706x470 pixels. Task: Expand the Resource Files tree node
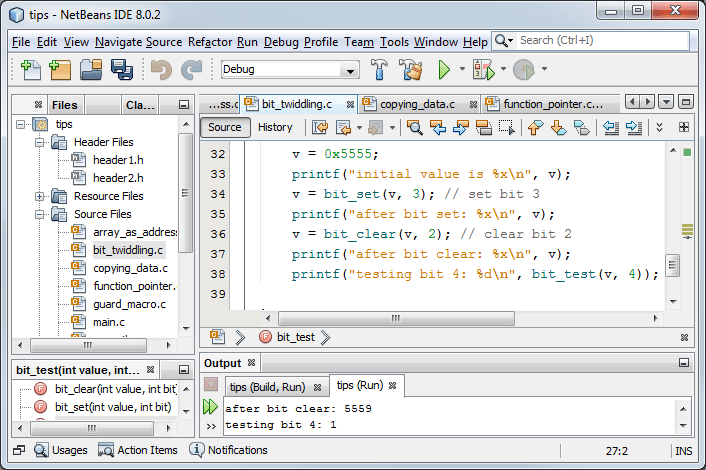click(40, 196)
